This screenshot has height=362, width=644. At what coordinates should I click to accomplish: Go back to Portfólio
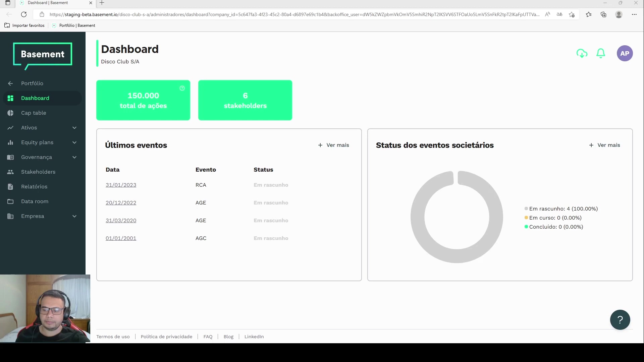click(x=32, y=83)
